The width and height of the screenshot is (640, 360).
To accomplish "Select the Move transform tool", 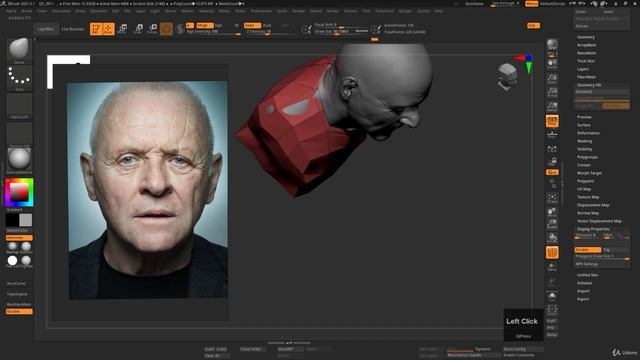I will coord(122,29).
